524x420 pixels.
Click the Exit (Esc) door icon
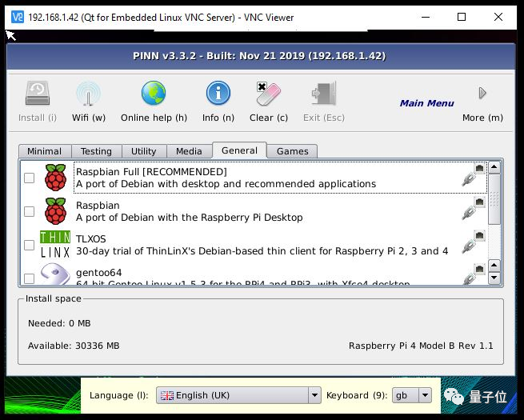coord(324,94)
